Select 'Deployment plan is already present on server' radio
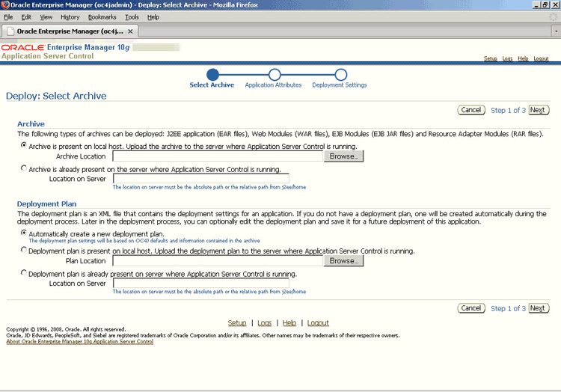Screen dimensions: 561x392 pyautogui.click(x=24, y=272)
